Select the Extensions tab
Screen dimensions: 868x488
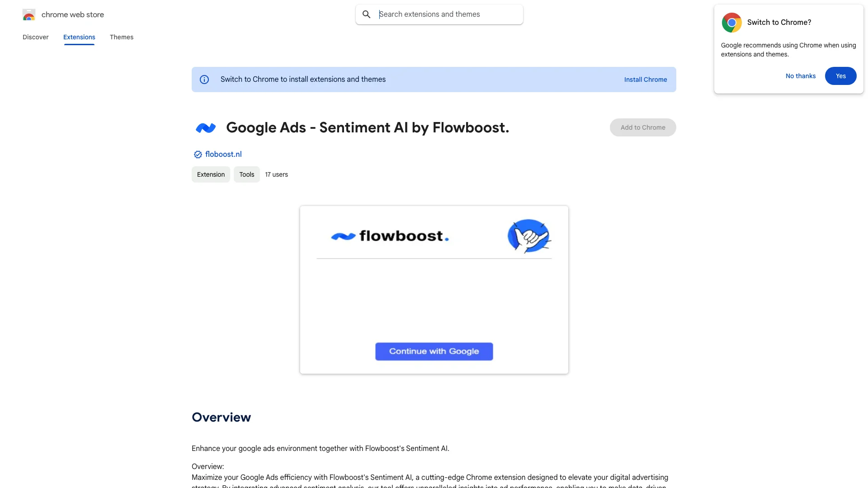(x=79, y=37)
